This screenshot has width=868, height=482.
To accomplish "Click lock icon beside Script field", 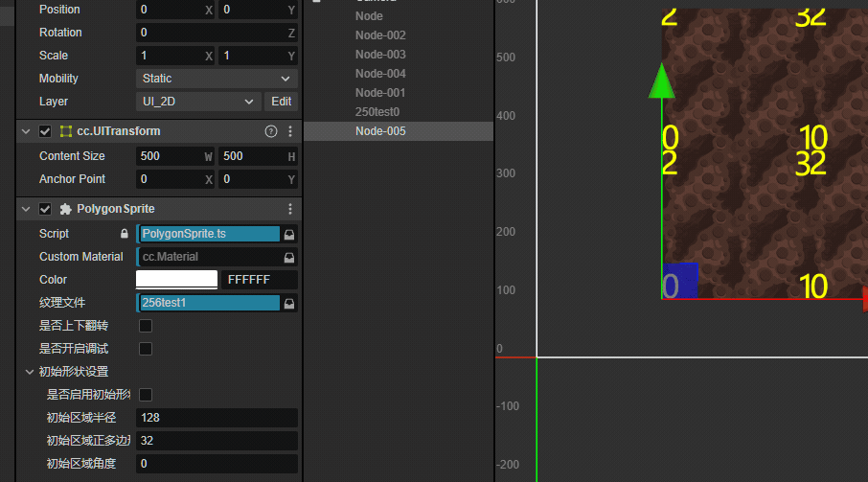I will (x=125, y=234).
